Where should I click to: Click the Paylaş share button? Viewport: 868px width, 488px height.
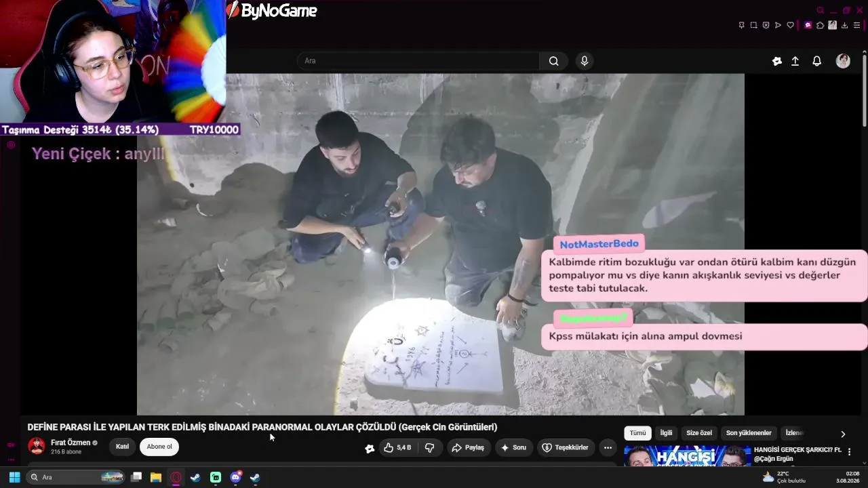468,447
